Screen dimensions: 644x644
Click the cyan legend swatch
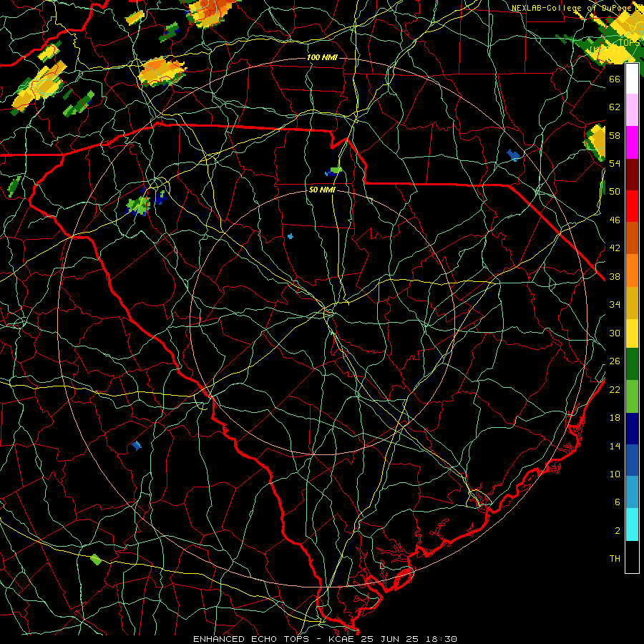632,525
